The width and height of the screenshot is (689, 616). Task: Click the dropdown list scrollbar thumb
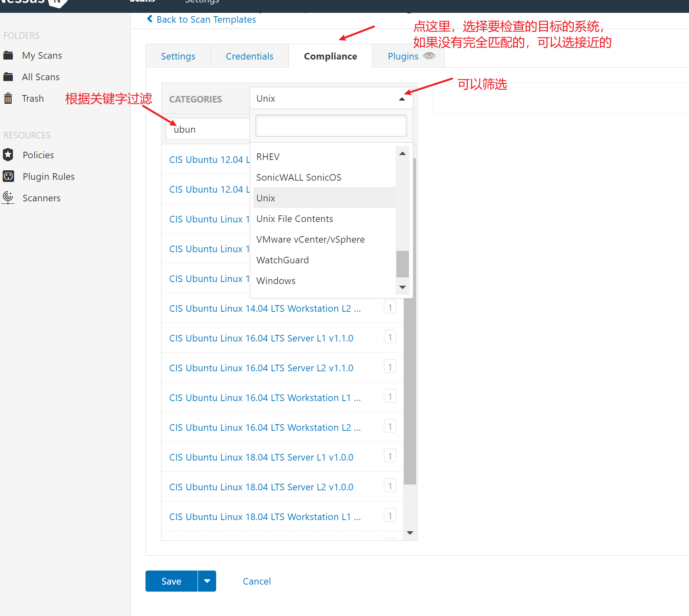(402, 264)
